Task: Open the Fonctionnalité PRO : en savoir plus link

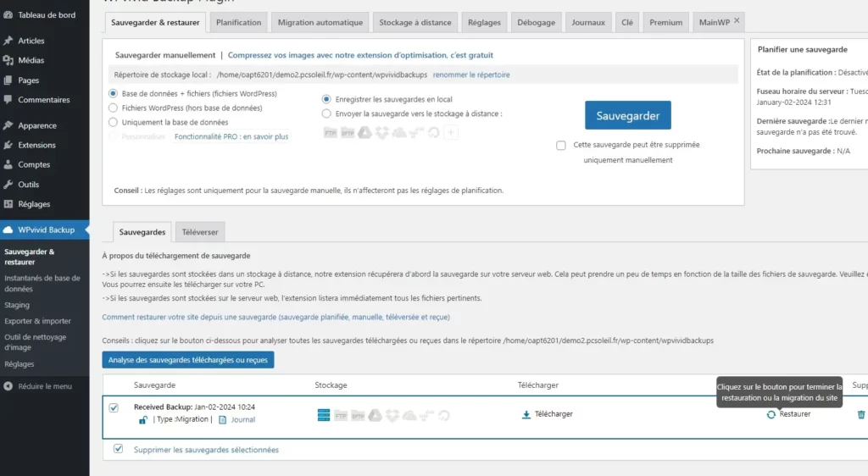Action: pyautogui.click(x=231, y=136)
